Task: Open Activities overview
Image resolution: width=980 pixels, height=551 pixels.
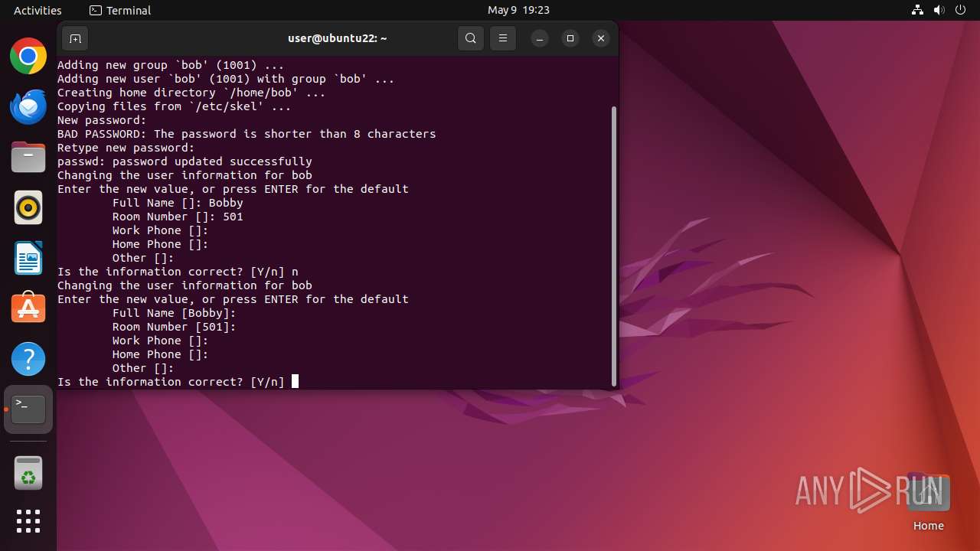Action: [x=38, y=10]
